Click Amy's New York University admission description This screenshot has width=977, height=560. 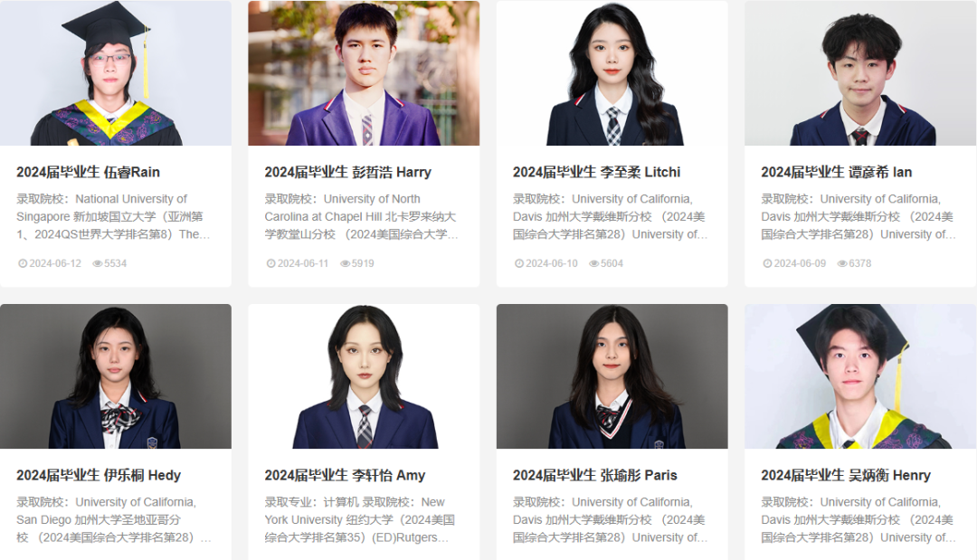coord(359,519)
